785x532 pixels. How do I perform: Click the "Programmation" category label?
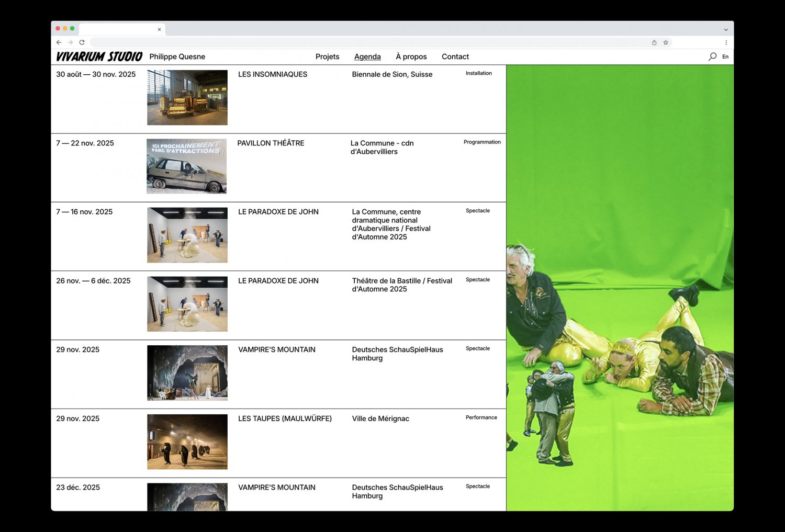pyautogui.click(x=482, y=142)
